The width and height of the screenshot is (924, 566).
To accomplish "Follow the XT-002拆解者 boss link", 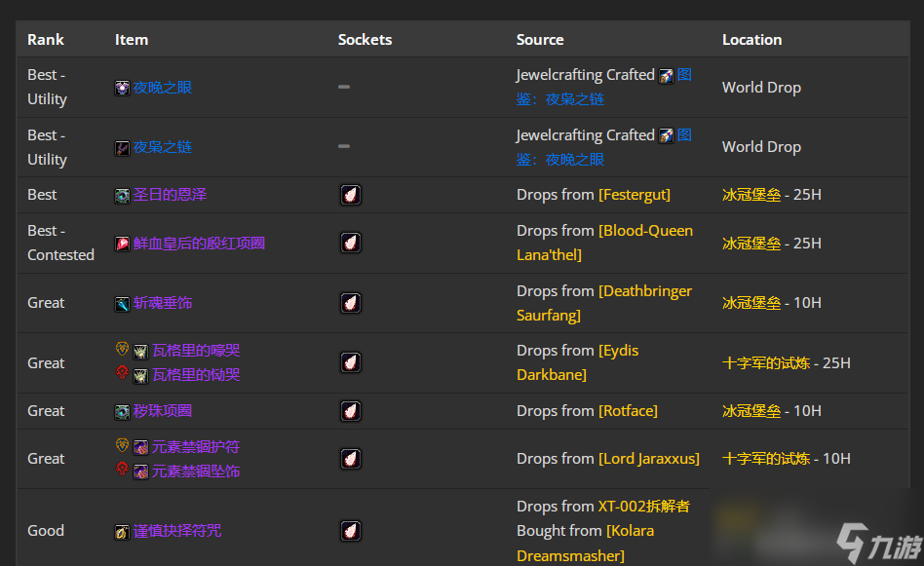I will pos(644,507).
